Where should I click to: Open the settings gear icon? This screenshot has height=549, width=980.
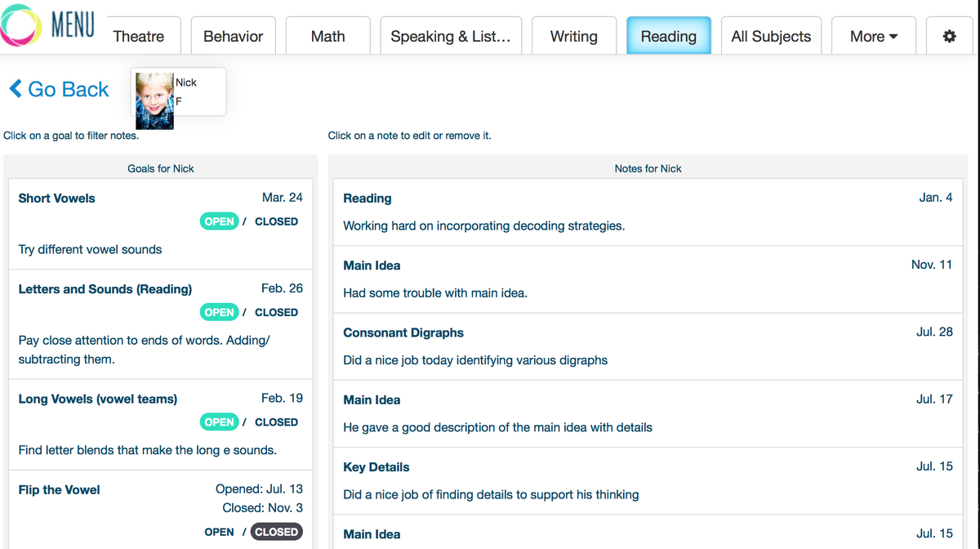[949, 35]
